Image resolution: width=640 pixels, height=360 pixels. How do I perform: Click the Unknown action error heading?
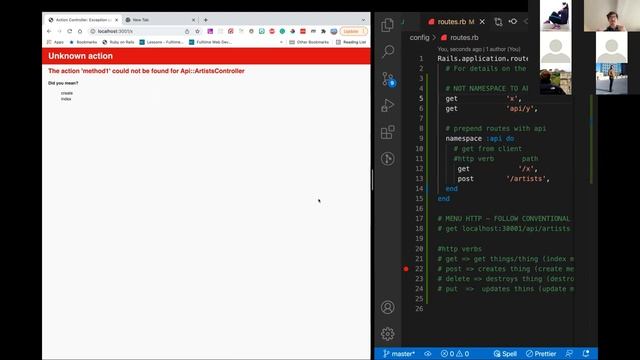coord(80,56)
